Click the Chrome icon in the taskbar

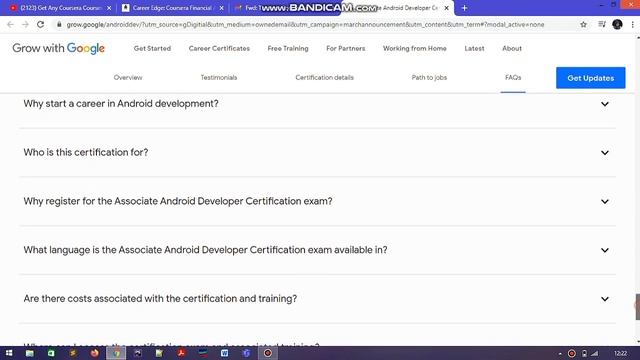[x=116, y=353]
